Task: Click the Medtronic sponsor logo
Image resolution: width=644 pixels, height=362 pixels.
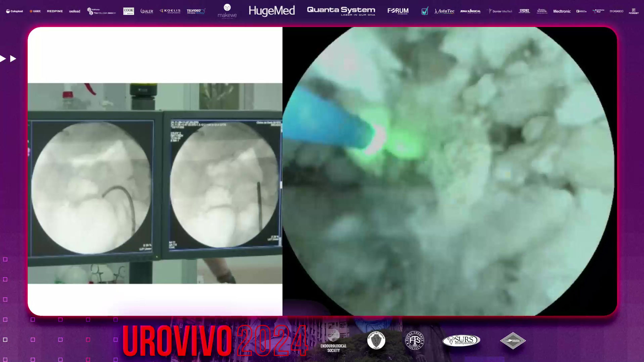Action: [562, 11]
